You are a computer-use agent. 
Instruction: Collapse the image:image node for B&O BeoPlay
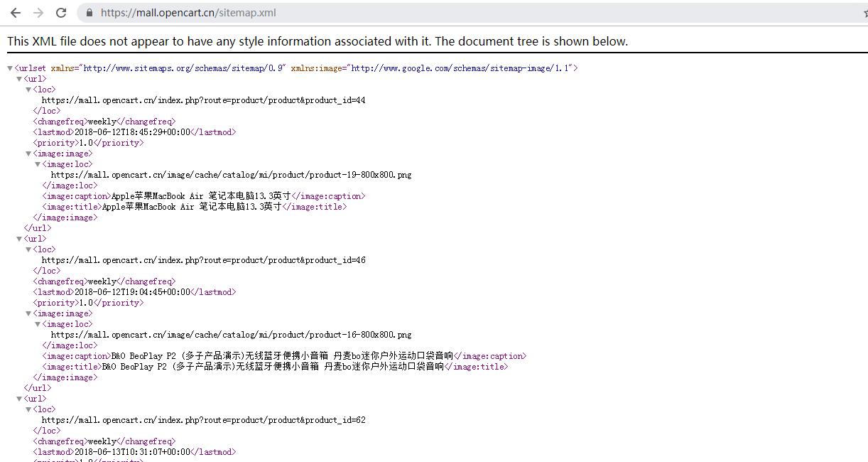(x=28, y=313)
